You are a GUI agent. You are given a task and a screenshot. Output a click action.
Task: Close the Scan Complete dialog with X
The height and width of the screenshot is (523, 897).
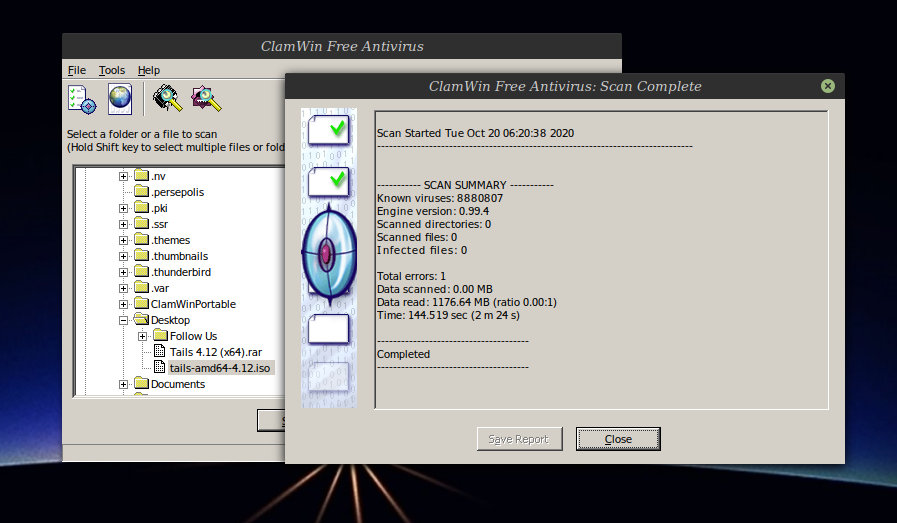827,86
